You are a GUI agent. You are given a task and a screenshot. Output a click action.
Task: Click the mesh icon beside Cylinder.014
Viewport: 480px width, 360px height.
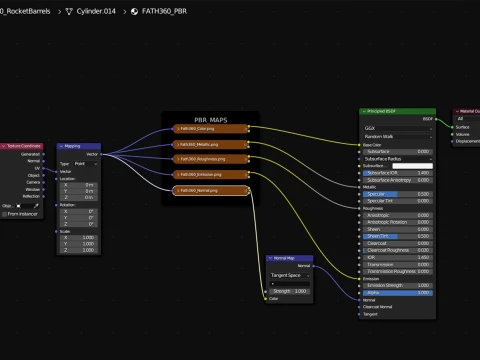click(x=69, y=12)
